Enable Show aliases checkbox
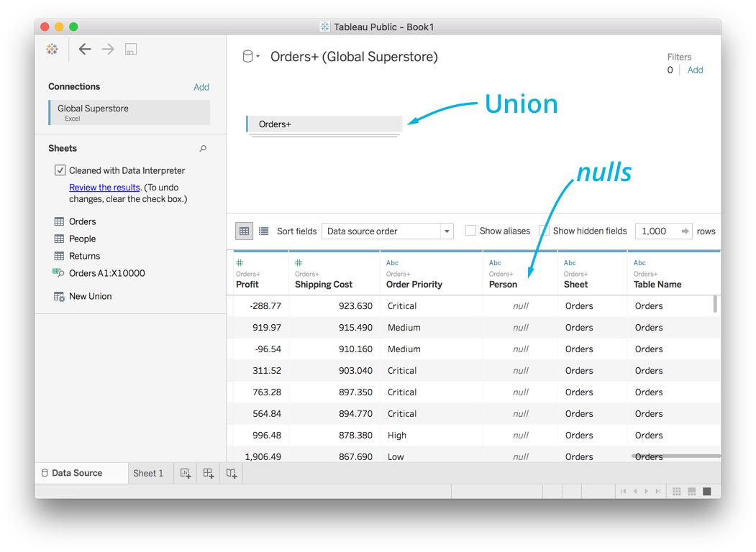 (470, 231)
